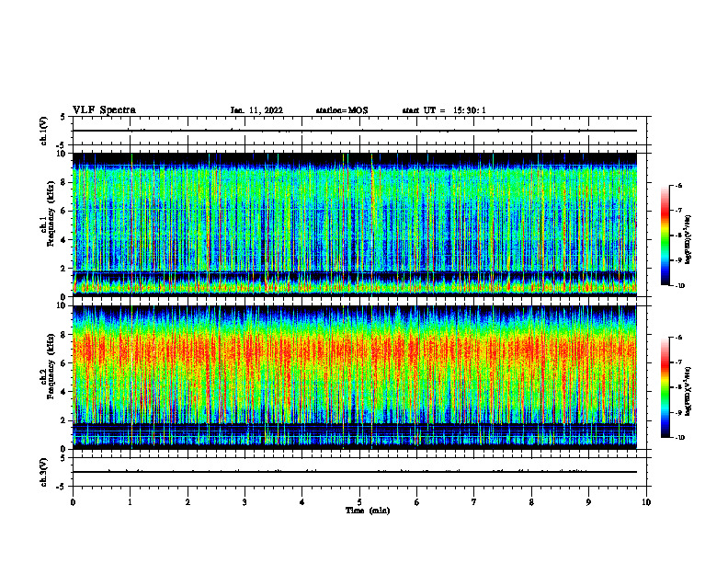Click the ch.1 spectrogram "6" kHz tick label

click(x=63, y=211)
